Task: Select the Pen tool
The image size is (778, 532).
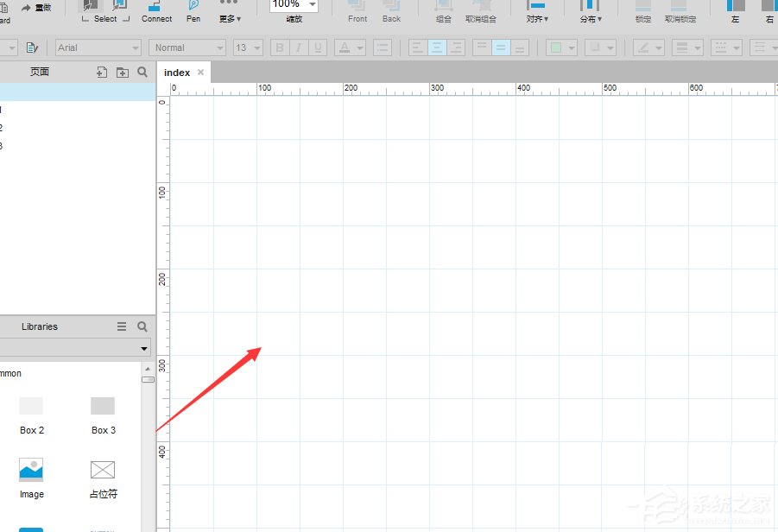Action: pyautogui.click(x=193, y=11)
